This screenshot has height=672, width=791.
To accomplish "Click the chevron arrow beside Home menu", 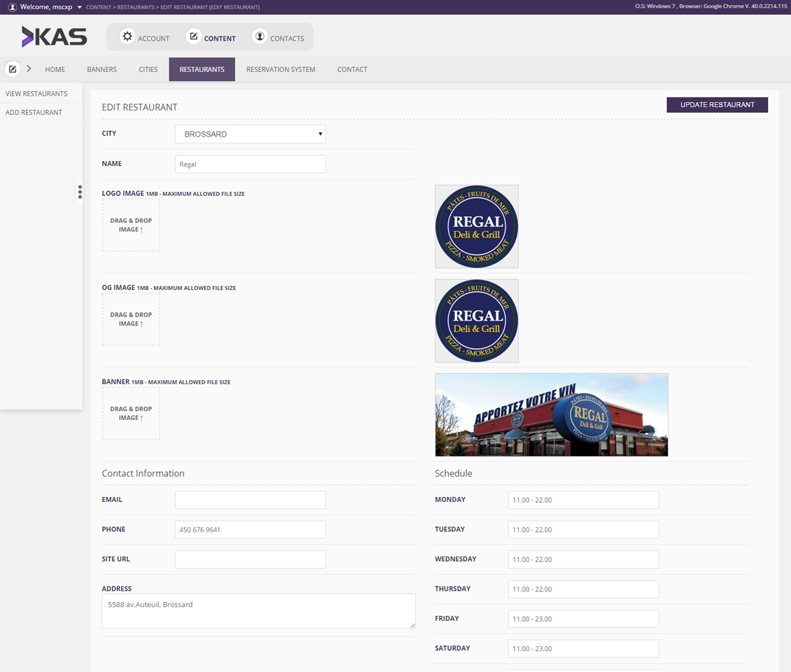I will pos(29,69).
